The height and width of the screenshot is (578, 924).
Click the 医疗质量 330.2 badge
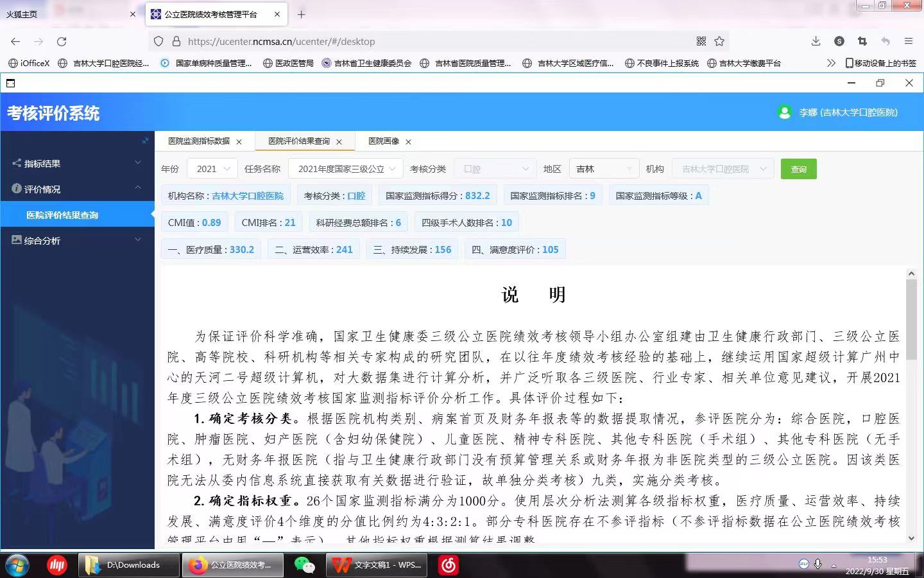tap(211, 250)
